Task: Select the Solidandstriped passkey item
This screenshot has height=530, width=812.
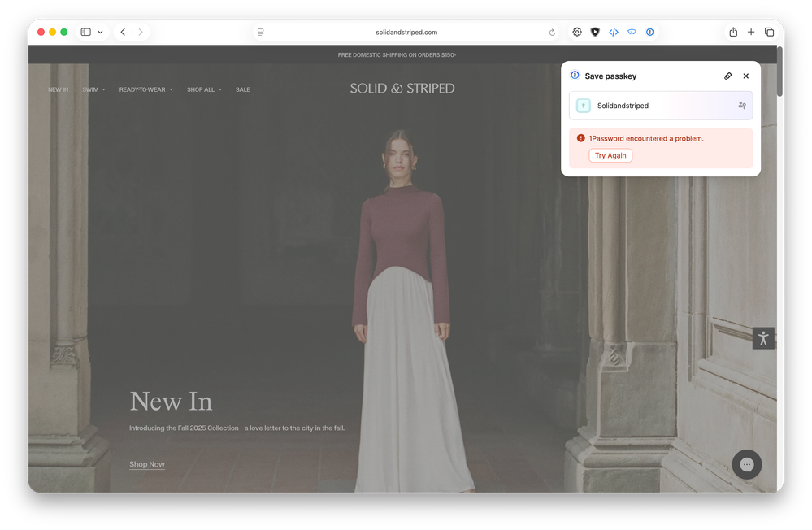Action: point(661,106)
